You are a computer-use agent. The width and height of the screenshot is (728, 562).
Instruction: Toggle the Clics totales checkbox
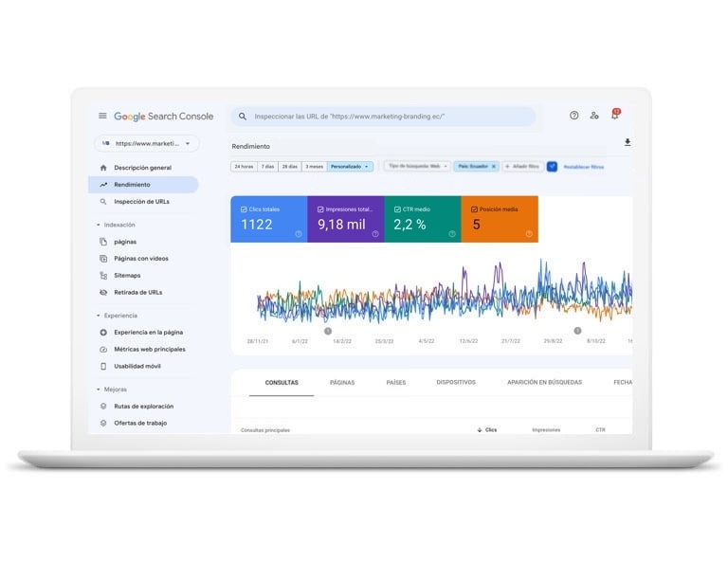(x=244, y=209)
